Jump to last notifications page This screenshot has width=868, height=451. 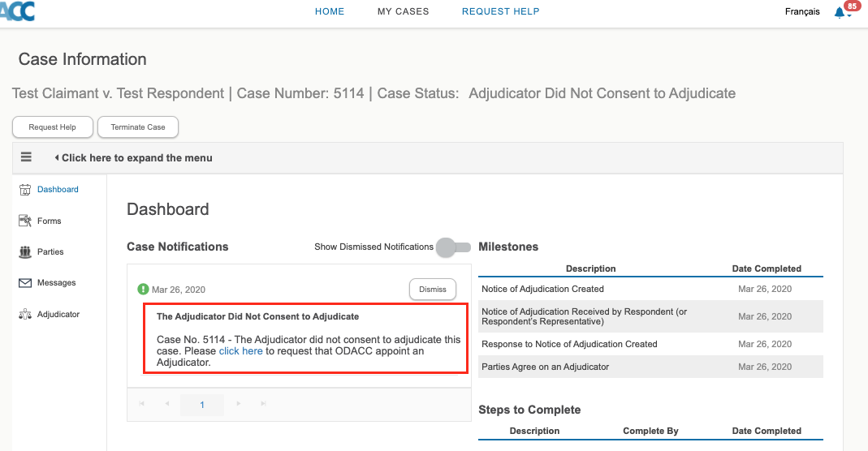(x=263, y=404)
